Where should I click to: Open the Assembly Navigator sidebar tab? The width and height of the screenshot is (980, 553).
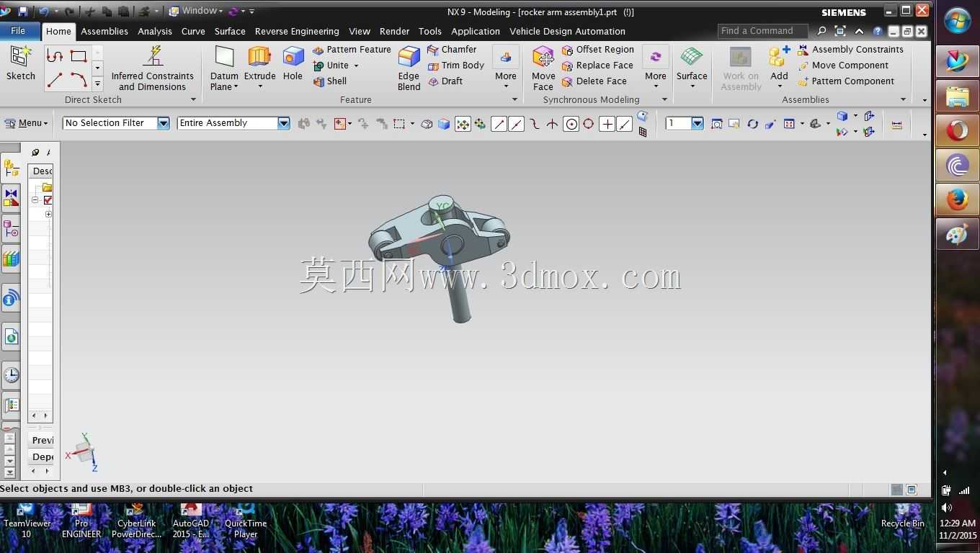11,168
